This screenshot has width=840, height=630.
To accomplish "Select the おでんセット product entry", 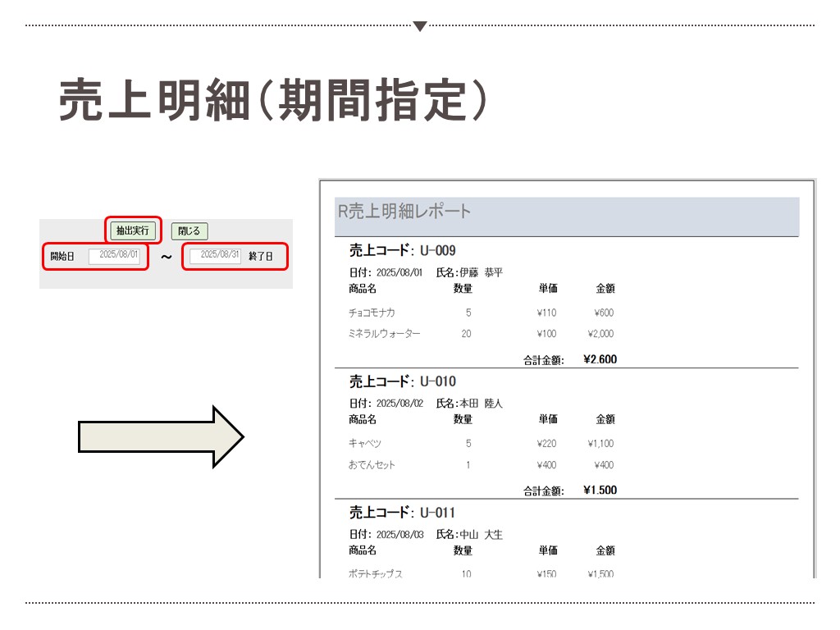I will [x=372, y=465].
